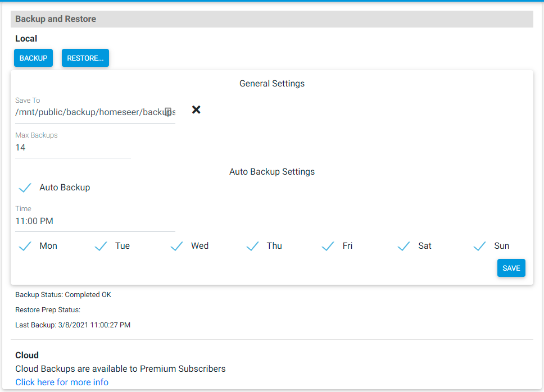Click the Backup Status Completed OK text
This screenshot has width=544, height=392.
(x=63, y=295)
